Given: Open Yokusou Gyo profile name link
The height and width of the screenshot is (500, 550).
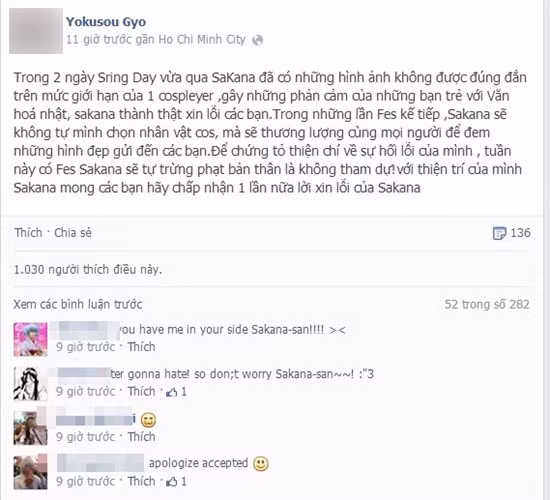Looking at the screenshot, I should click(106, 22).
